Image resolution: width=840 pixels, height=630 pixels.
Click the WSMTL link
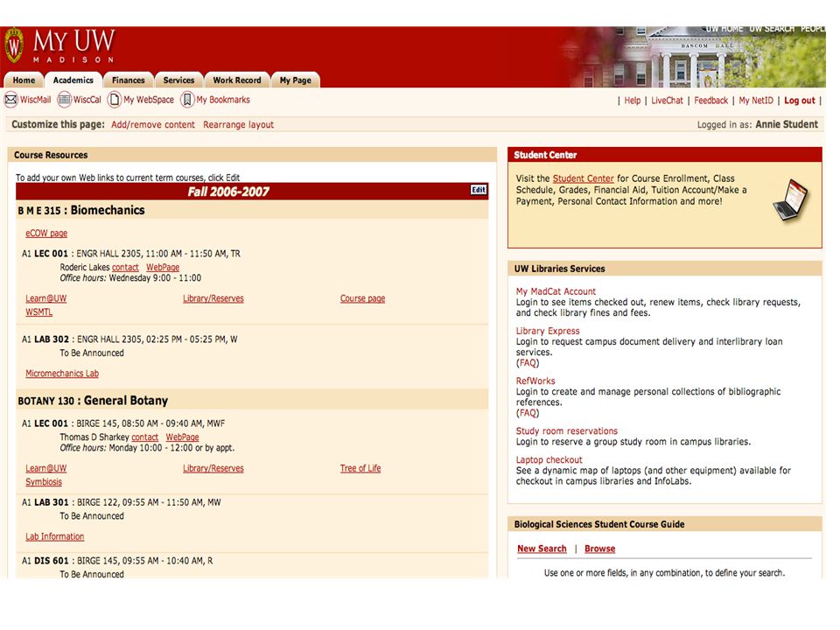point(39,311)
